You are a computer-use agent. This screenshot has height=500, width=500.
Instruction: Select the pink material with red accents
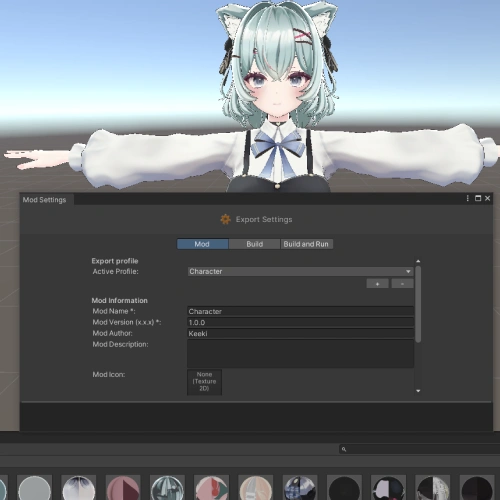point(211,488)
